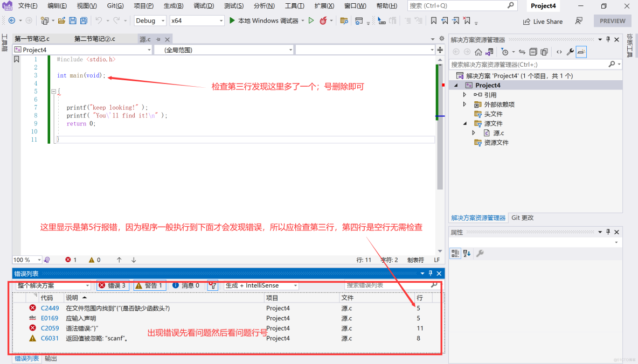Click the save all icon
Image resolution: width=638 pixels, height=364 pixels.
point(84,20)
